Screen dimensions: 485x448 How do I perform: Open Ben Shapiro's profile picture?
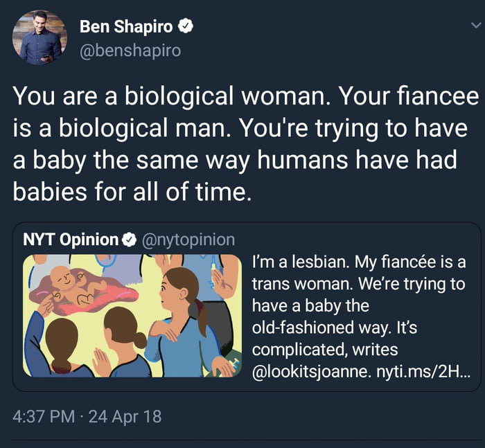39,37
